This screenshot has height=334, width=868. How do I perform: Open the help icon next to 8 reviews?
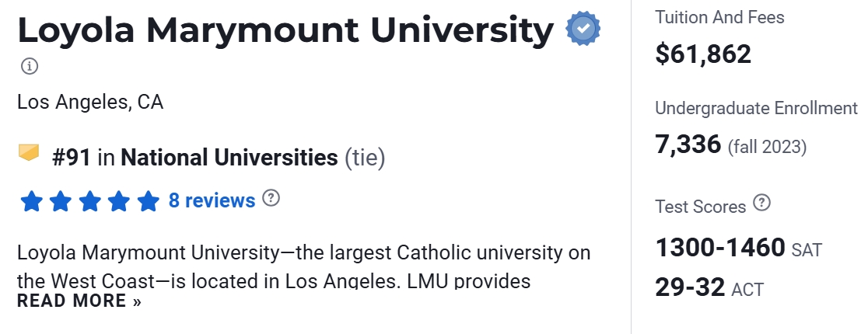click(271, 198)
